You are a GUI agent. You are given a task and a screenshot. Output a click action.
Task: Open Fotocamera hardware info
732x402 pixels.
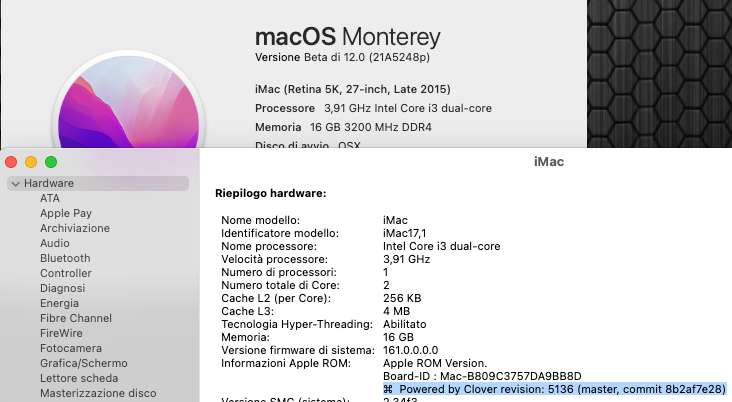71,348
